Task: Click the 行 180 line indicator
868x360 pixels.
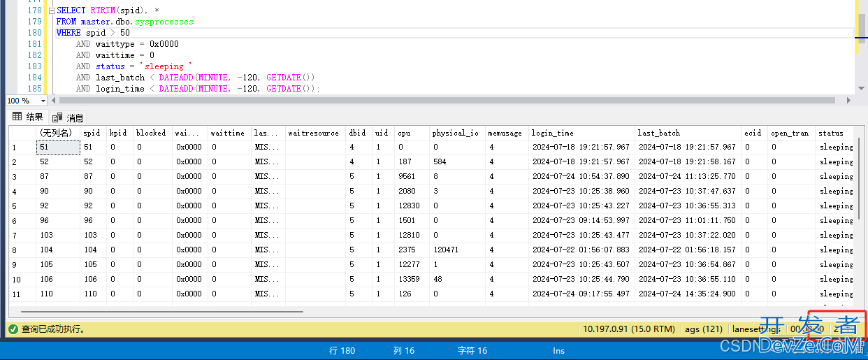Action: point(342,350)
